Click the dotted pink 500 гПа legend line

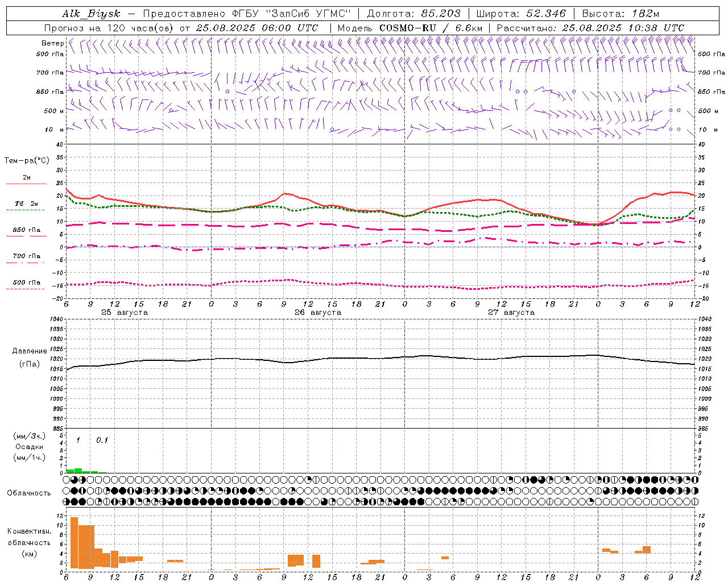point(26,289)
